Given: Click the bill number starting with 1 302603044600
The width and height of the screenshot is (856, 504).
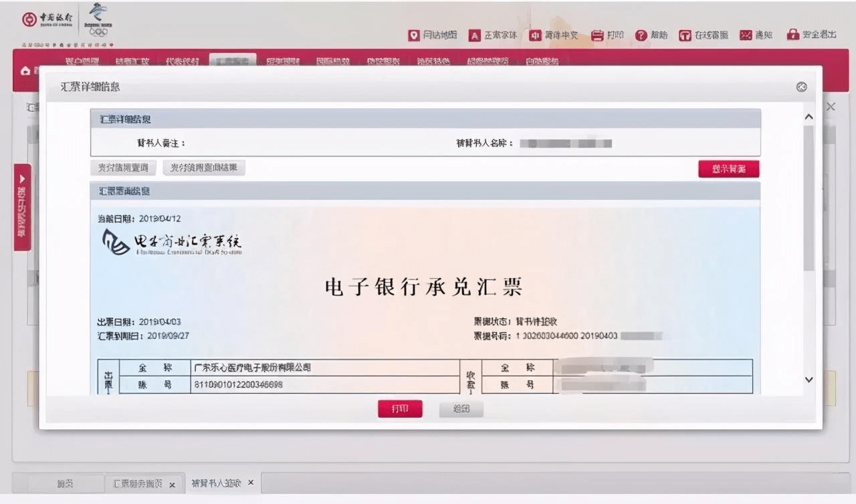Looking at the screenshot, I should [x=589, y=336].
